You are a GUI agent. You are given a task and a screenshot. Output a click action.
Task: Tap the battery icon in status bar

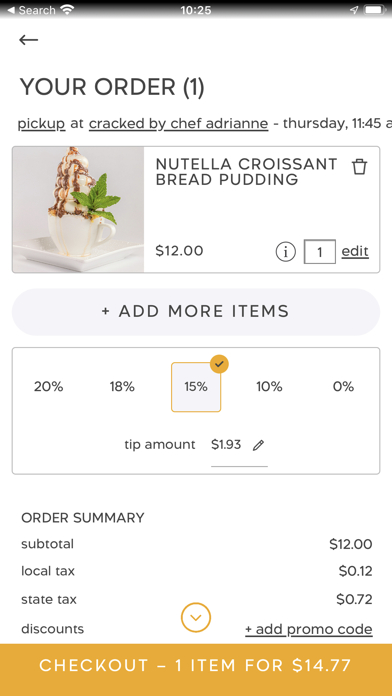(x=375, y=10)
